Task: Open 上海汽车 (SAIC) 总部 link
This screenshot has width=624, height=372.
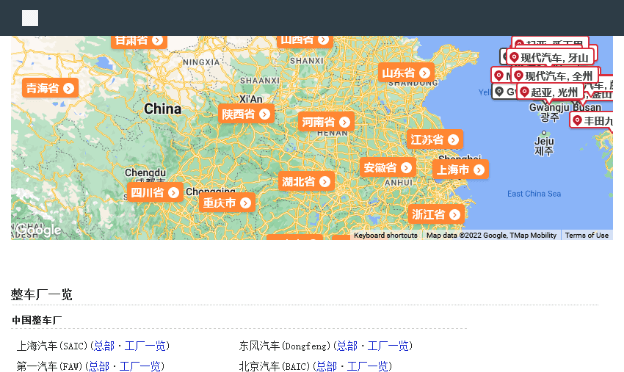Action: [x=104, y=346]
